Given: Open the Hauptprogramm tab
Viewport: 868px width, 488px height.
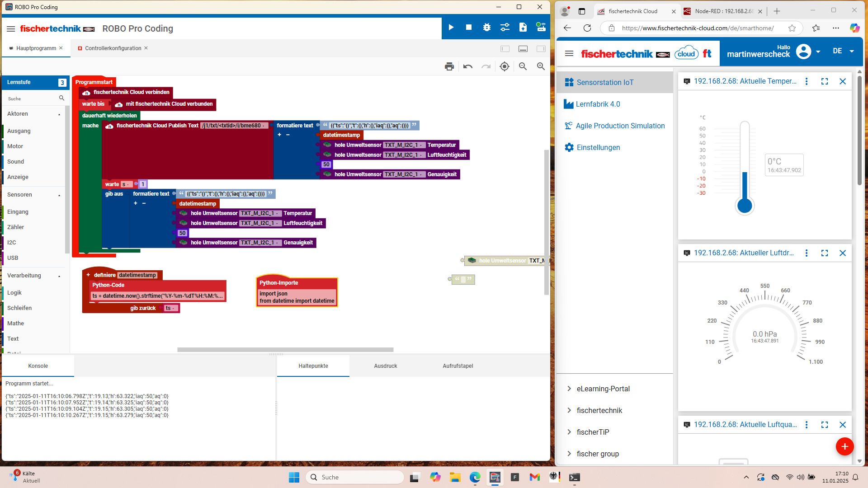Looking at the screenshot, I should tap(36, 48).
